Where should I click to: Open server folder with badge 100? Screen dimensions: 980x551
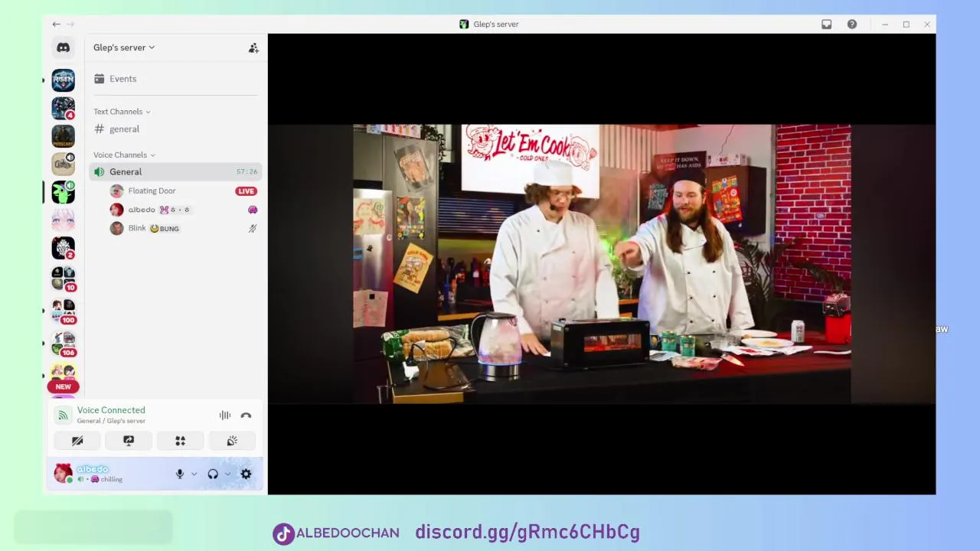coord(63,311)
